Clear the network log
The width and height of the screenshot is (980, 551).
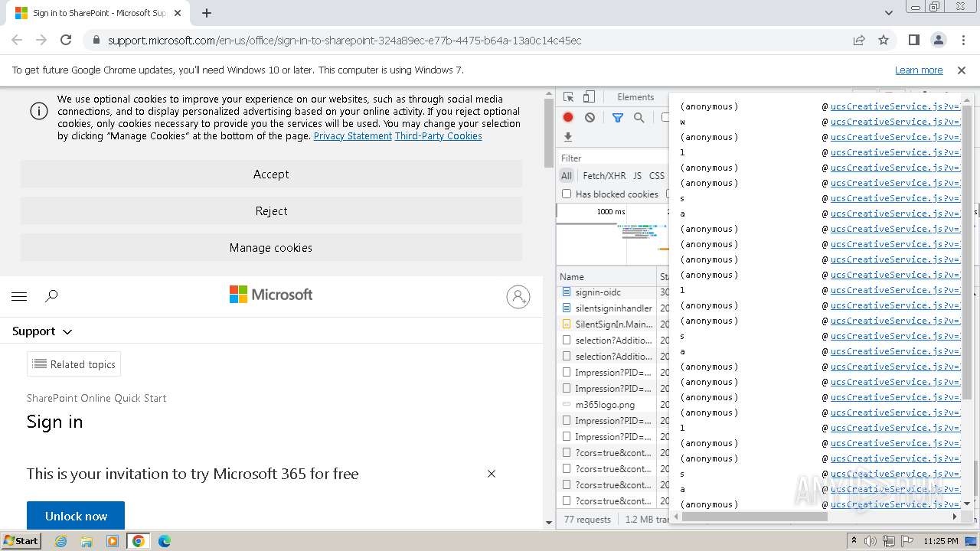point(590,117)
